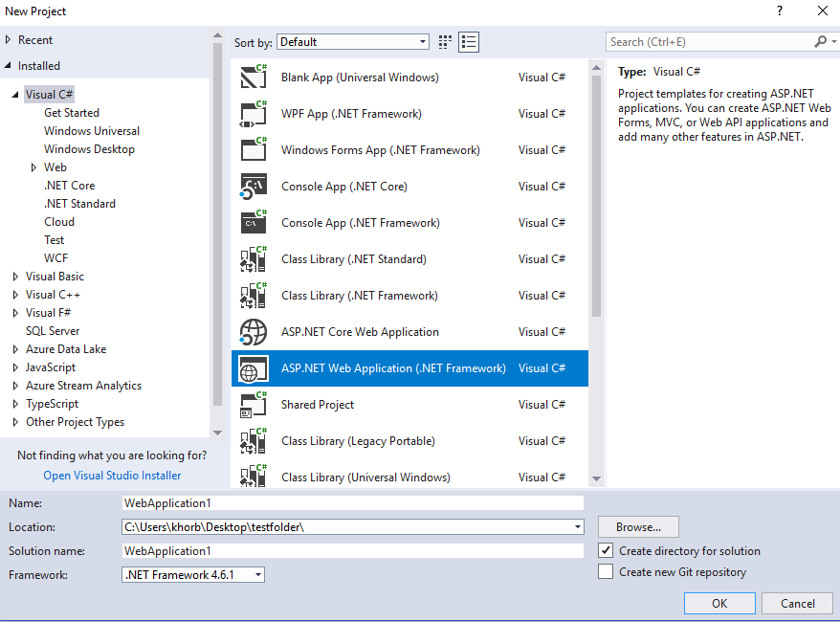Expand the JavaScript node
Screen dimensions: 840x622
coord(15,367)
